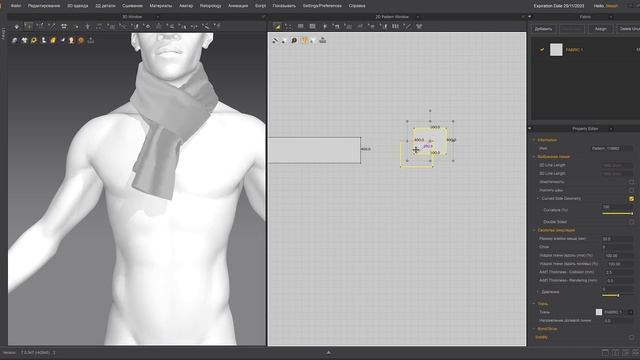Open the Аватар menu
Viewport: 640px width, 360px height.
186,6
